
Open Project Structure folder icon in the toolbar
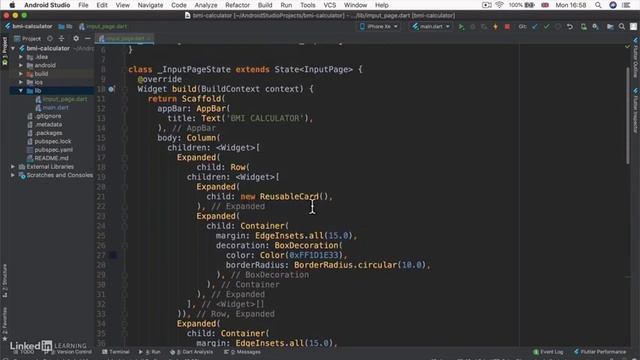tap(610, 27)
